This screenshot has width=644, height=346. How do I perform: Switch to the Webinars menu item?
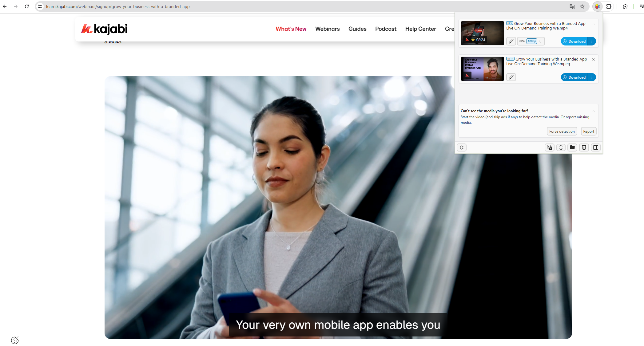(327, 29)
